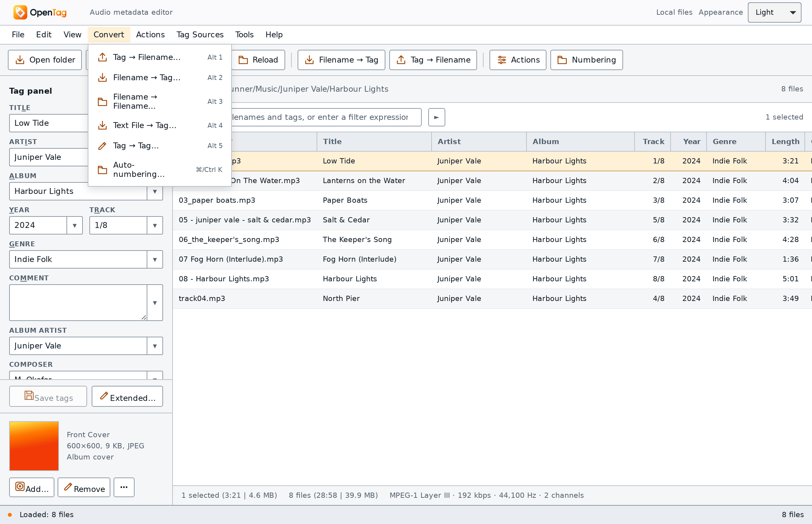Click Filename → Tag toolbar button
The height and width of the screenshot is (524, 812).
[341, 60]
